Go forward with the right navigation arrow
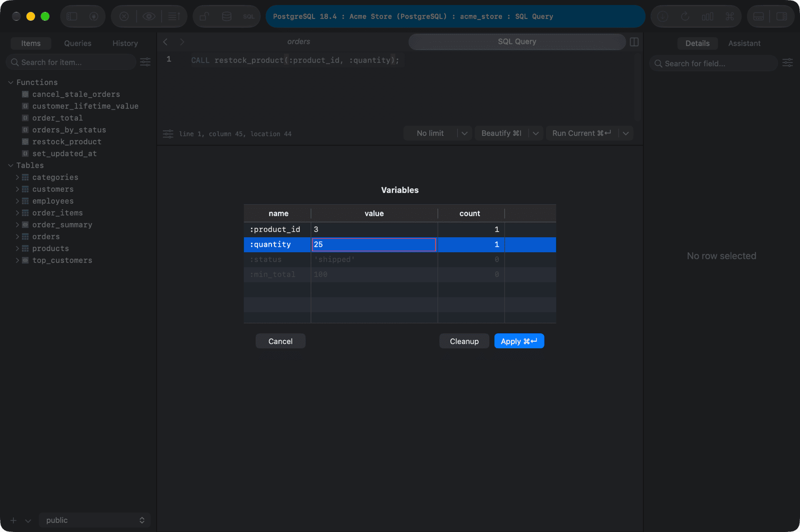 pos(182,42)
